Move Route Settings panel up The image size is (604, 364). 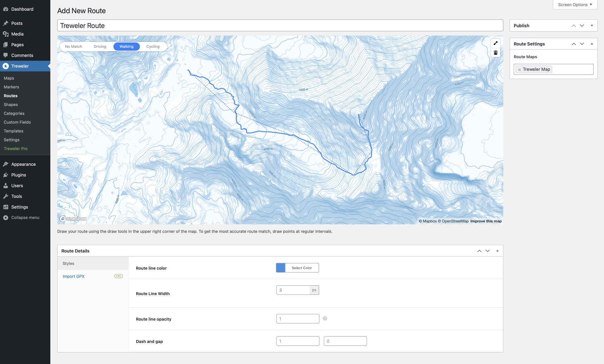(574, 44)
